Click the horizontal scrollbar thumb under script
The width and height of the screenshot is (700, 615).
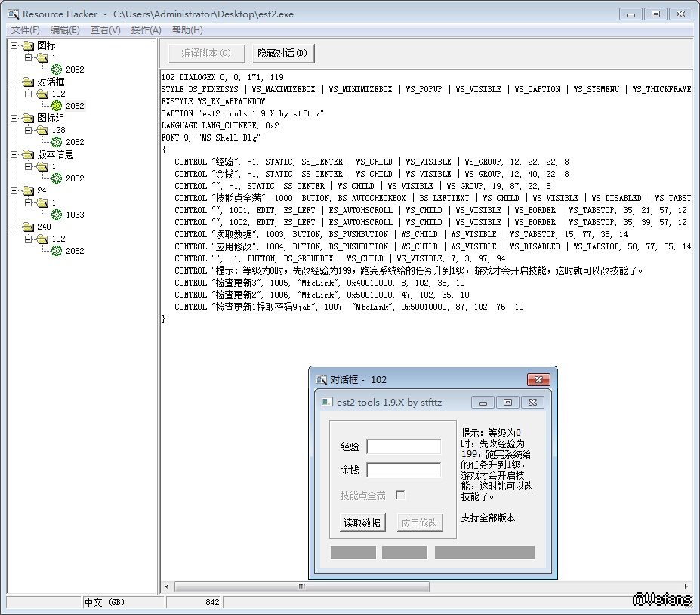tap(302, 586)
